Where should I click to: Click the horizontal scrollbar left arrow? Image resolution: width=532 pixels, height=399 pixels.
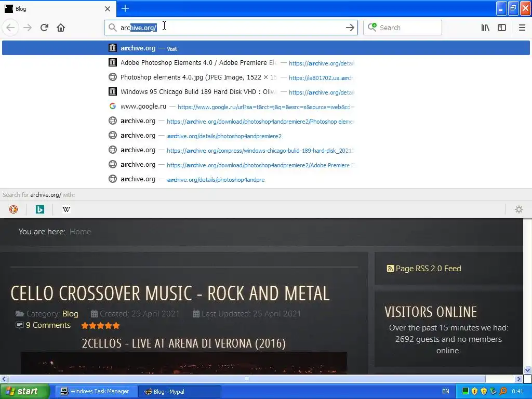[4, 379]
